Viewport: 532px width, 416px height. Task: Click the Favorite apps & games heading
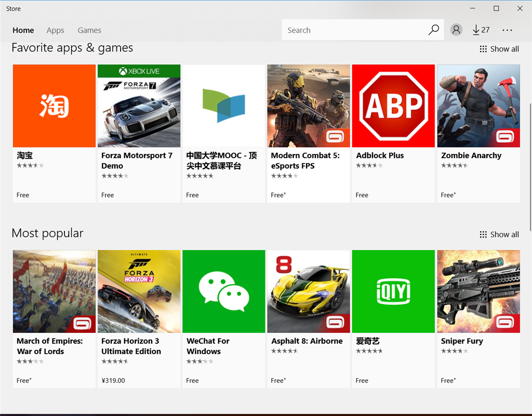click(72, 48)
